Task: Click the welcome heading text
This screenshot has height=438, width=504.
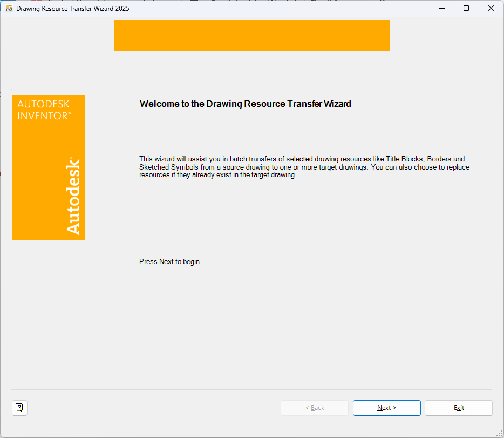Action: [x=245, y=104]
